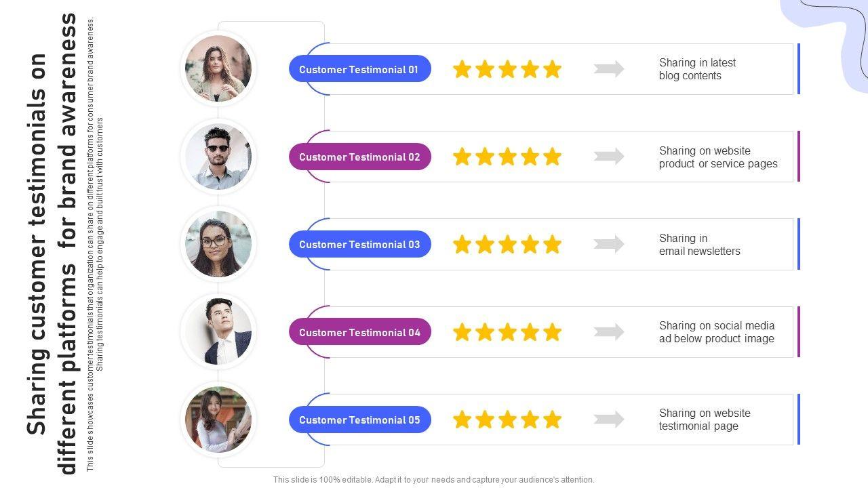Image resolution: width=868 pixels, height=488 pixels.
Task: Click the arrow icon in Testimonial 02 row
Action: [x=609, y=157]
